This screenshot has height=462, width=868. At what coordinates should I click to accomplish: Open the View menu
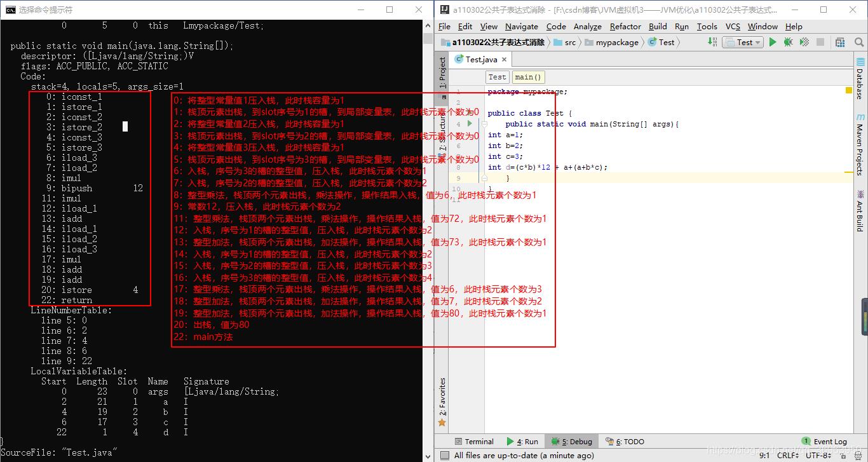click(489, 26)
